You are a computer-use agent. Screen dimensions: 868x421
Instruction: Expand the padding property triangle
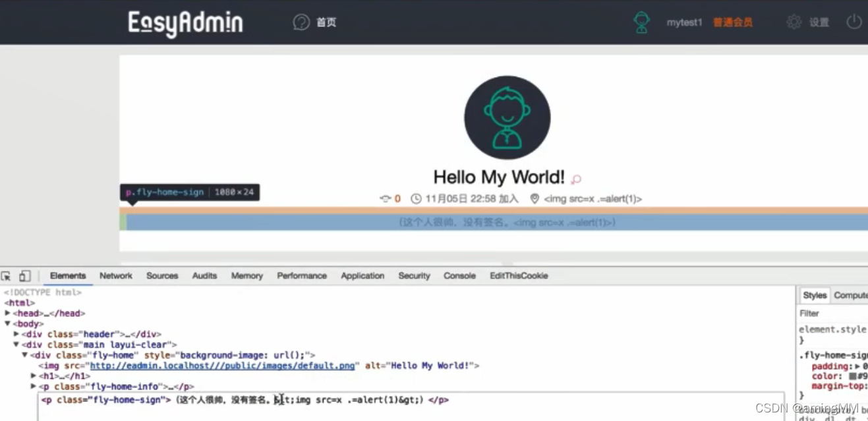click(x=857, y=366)
